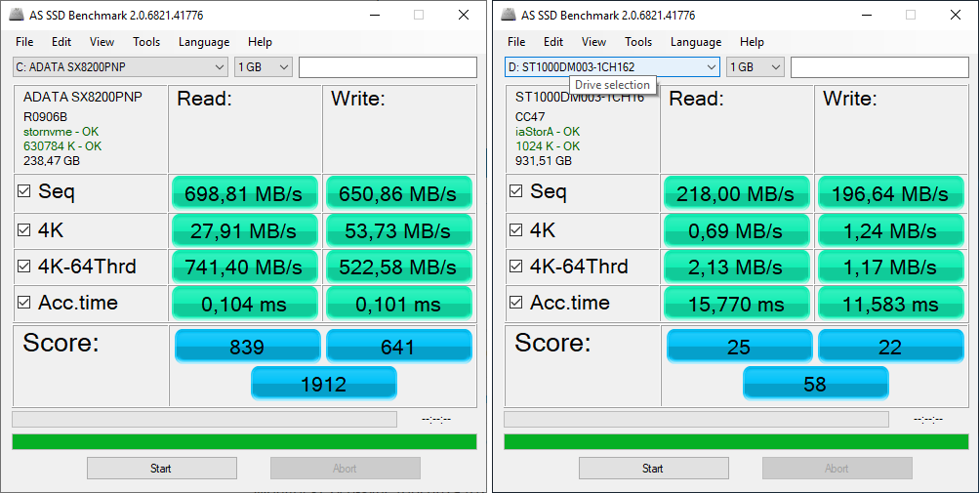Open the C: ADATA SX8200PNP drive dropdown

[120, 66]
